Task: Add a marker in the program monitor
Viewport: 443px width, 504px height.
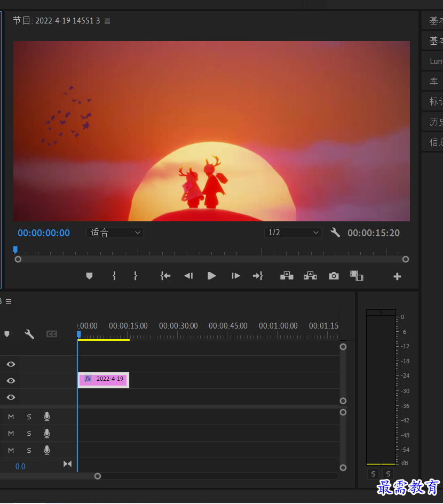Action: tap(90, 276)
